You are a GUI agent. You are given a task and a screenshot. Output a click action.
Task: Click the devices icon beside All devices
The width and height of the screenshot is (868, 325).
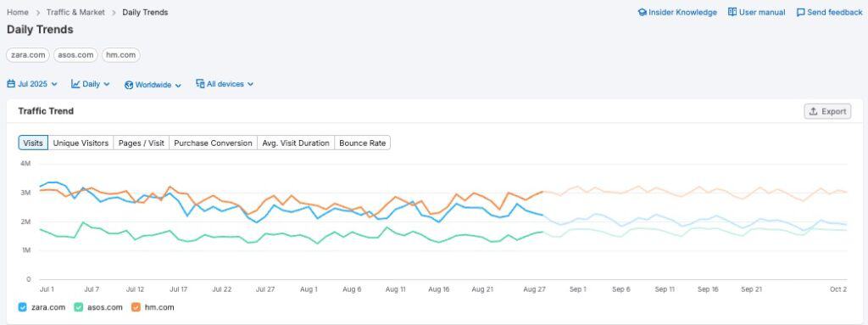click(200, 84)
